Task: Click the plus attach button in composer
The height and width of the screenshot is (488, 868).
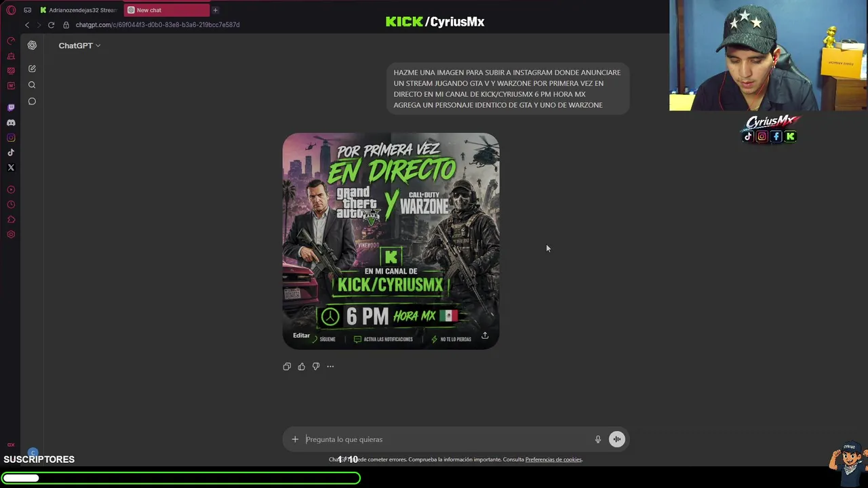Action: (x=295, y=439)
